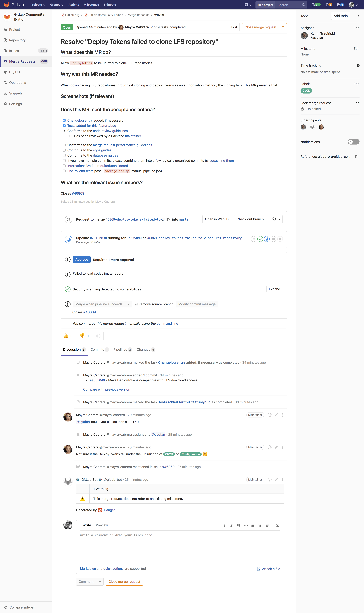
Task: Switch to the Preview tab in comment editor
Action: [102, 525]
